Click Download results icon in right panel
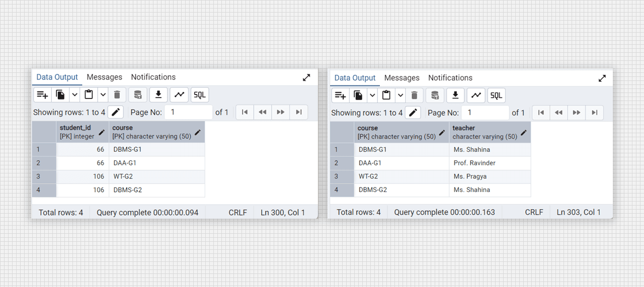 click(455, 95)
